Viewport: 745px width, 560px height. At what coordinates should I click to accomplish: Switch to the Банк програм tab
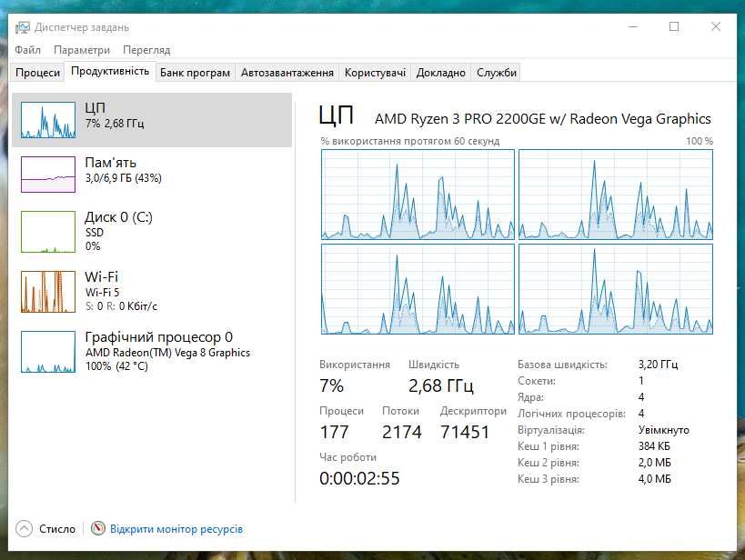[195, 73]
